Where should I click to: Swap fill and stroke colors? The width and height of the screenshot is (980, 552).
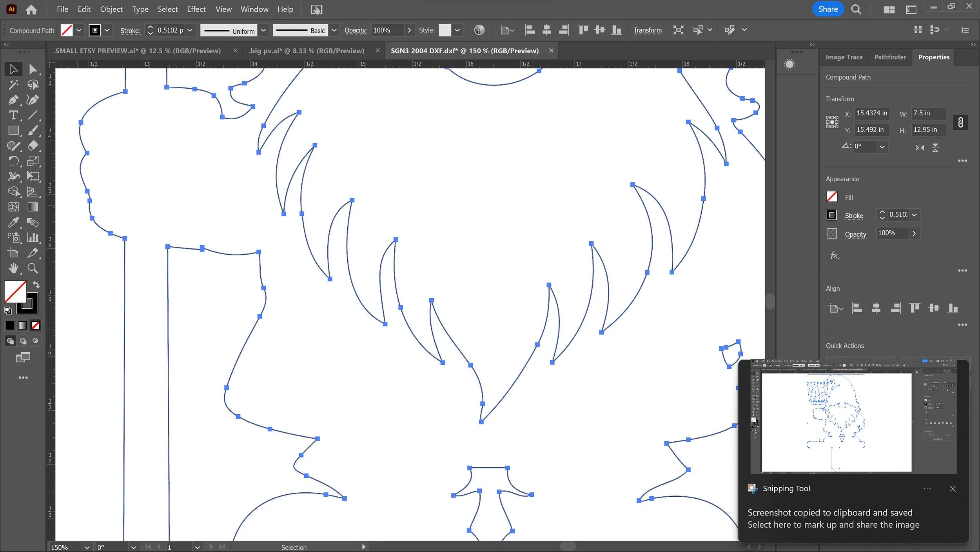click(x=36, y=284)
